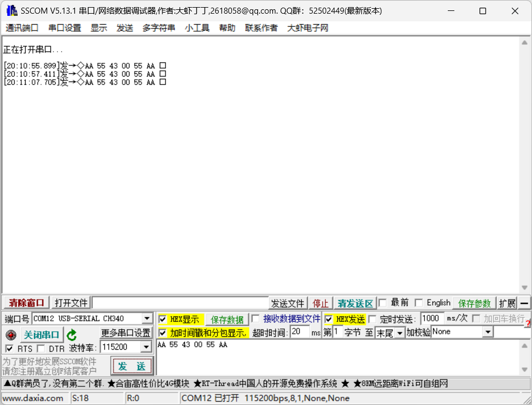Toggle the RTS checkbox
The image size is (532, 405).
(x=10, y=347)
